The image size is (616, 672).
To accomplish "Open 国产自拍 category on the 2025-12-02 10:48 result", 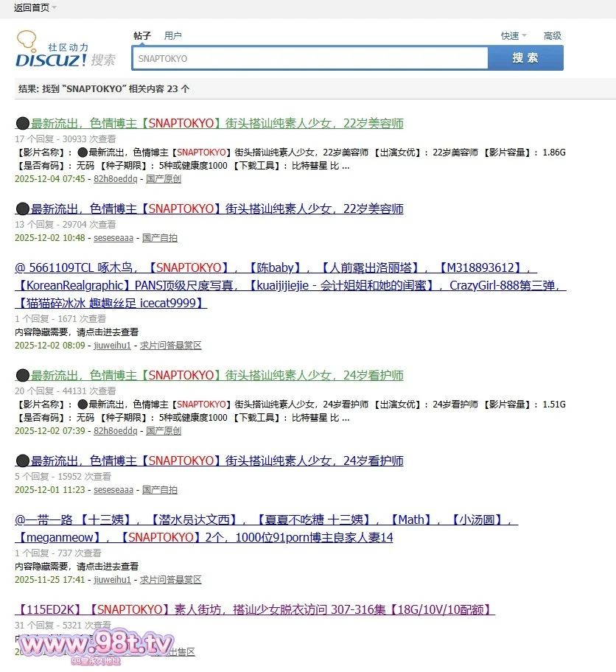I will [159, 238].
